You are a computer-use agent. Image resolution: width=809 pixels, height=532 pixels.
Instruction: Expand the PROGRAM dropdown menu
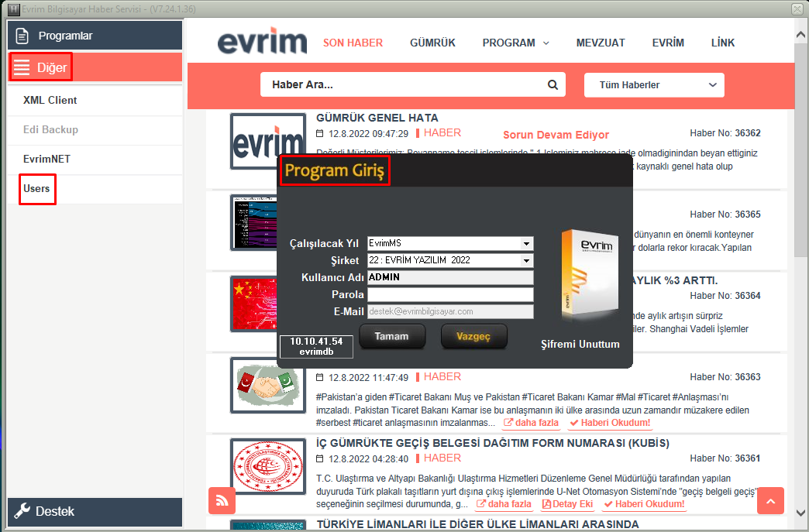(x=515, y=43)
